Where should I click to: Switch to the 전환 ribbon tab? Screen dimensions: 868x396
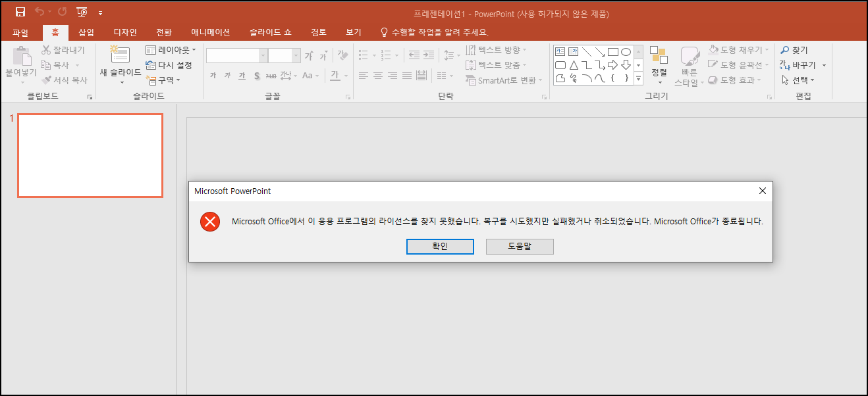point(164,32)
